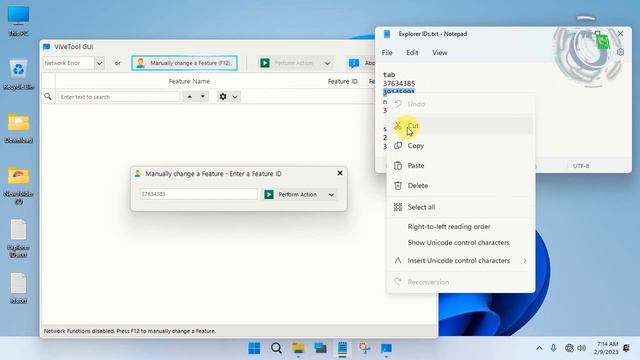
Task: Open the notifications bell icon
Action: [627, 348]
